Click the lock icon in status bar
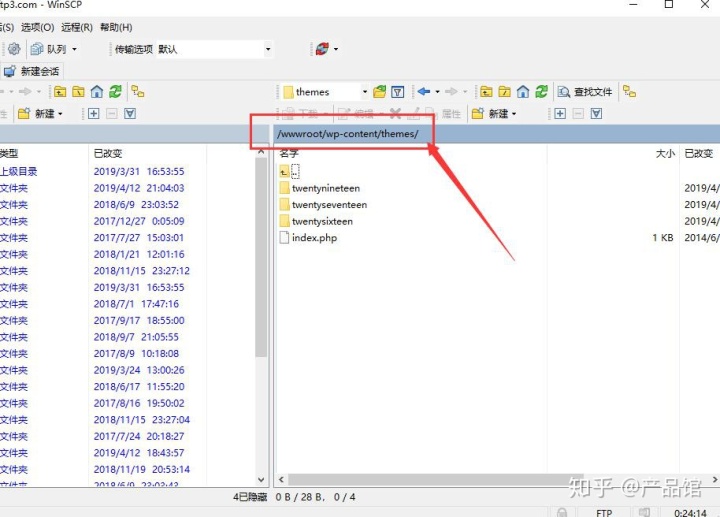720x517 pixels. pyautogui.click(x=562, y=512)
